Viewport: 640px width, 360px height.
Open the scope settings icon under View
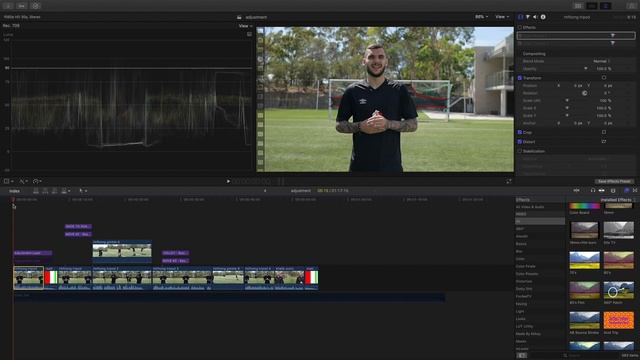pyautogui.click(x=249, y=34)
